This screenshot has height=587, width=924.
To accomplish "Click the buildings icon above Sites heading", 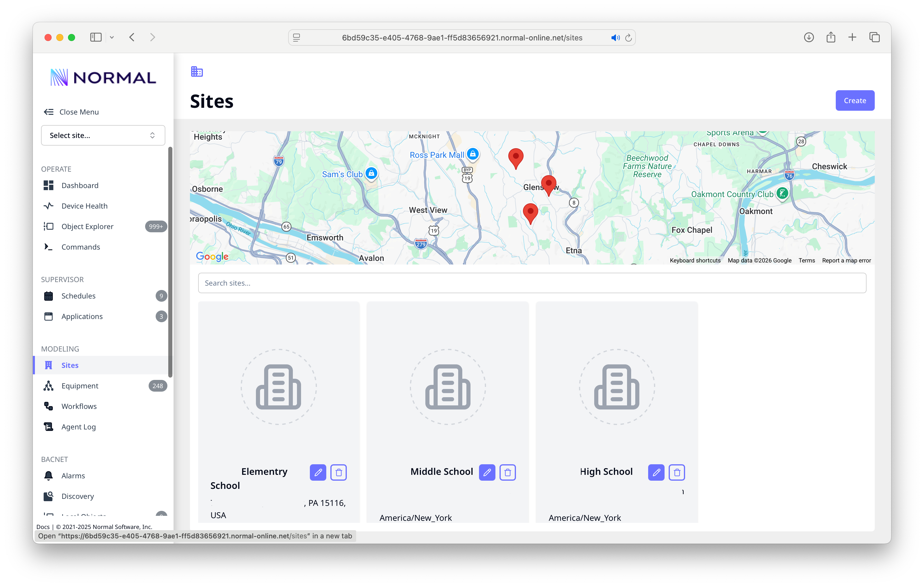I will click(x=197, y=71).
